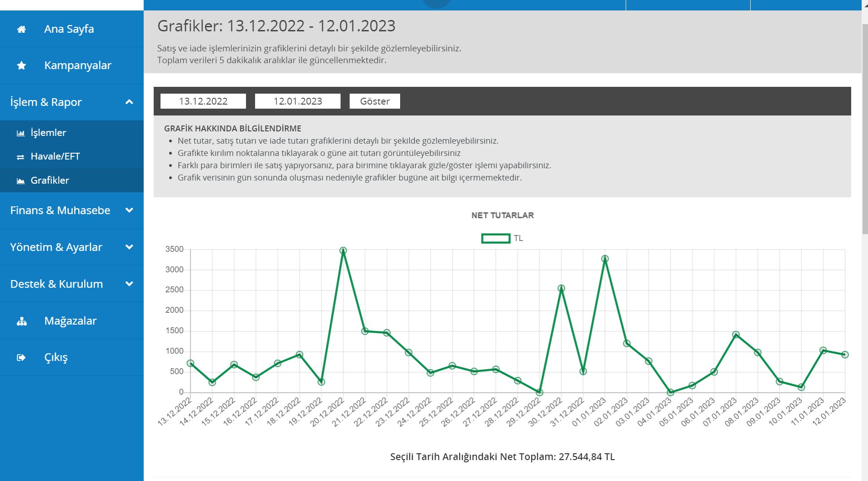Click the İşlemler bar chart icon
The width and height of the screenshot is (868, 481).
pyautogui.click(x=20, y=133)
